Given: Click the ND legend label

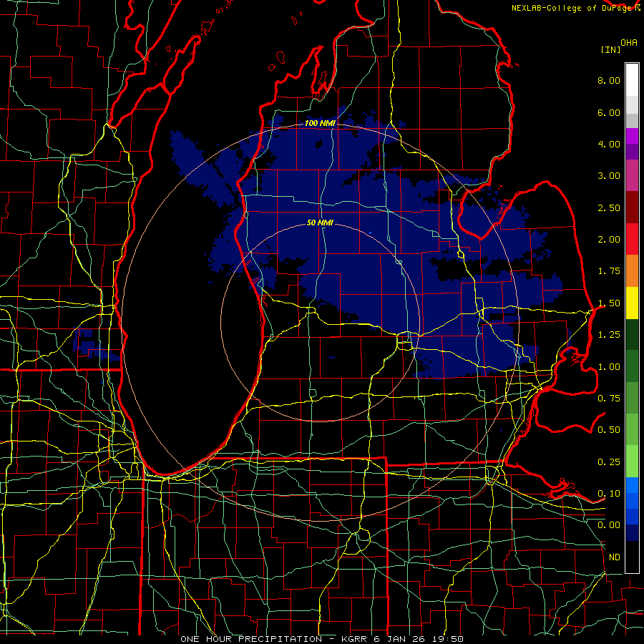Looking at the screenshot, I should pyautogui.click(x=615, y=557).
